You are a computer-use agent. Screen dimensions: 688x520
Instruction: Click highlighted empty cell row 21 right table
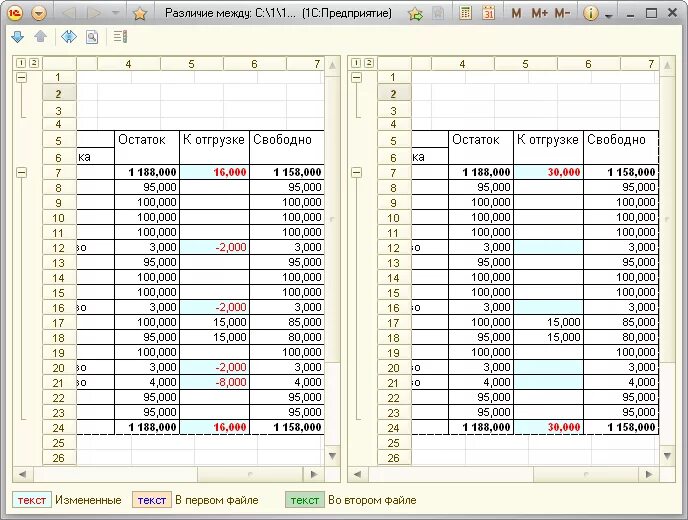coord(548,382)
